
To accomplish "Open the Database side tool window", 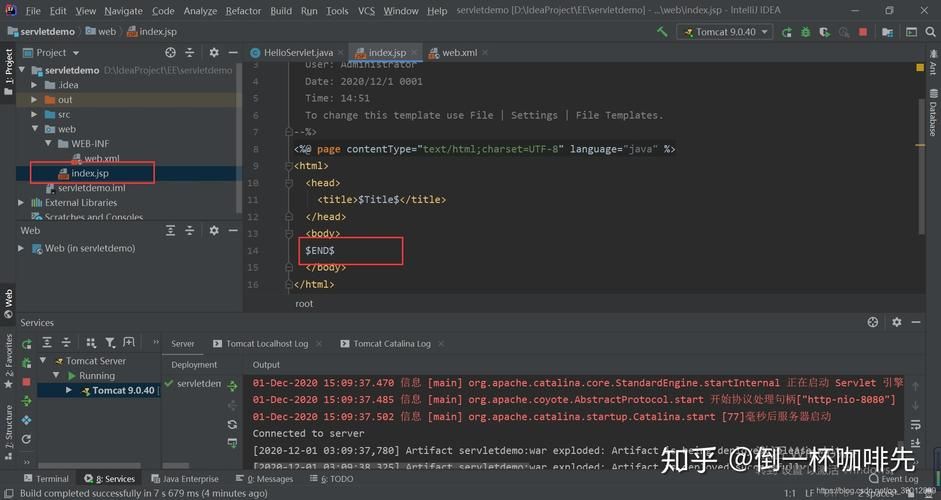I will coord(933,113).
